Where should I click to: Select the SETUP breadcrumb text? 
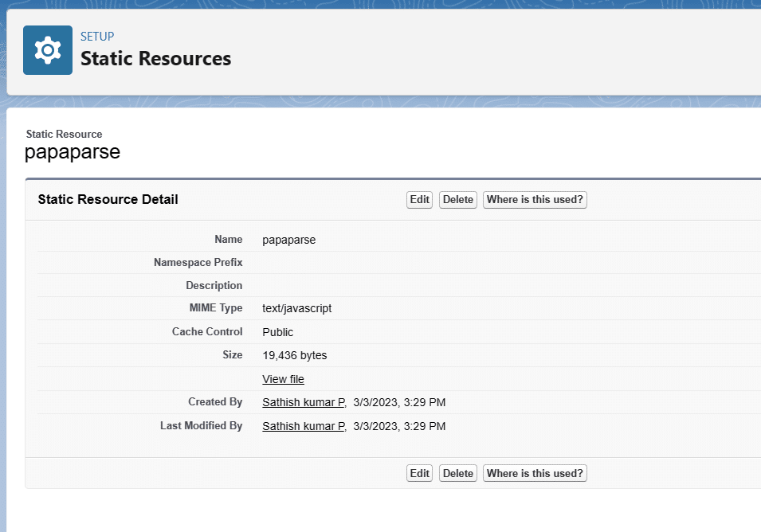[x=97, y=37]
